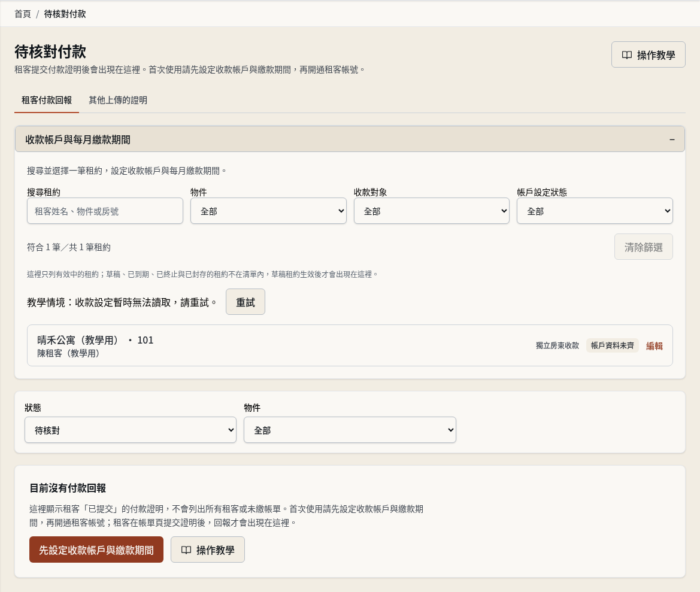Viewport: 700px width, 592px height.
Task: Click book icon in bottom 操作教學 button
Action: coord(186,550)
